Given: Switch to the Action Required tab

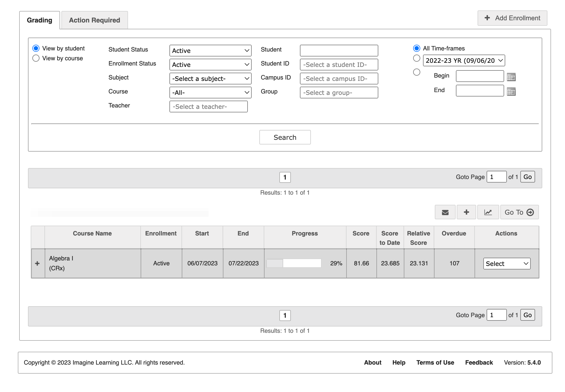Looking at the screenshot, I should (95, 20).
